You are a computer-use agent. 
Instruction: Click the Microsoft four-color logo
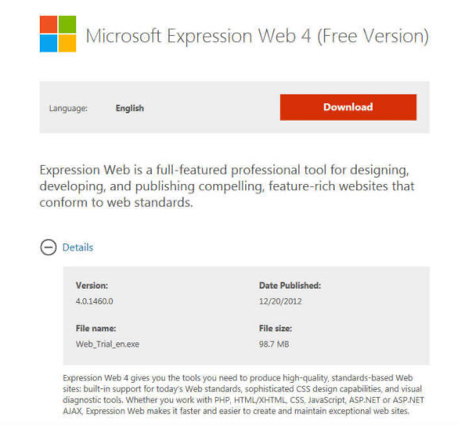click(x=58, y=34)
